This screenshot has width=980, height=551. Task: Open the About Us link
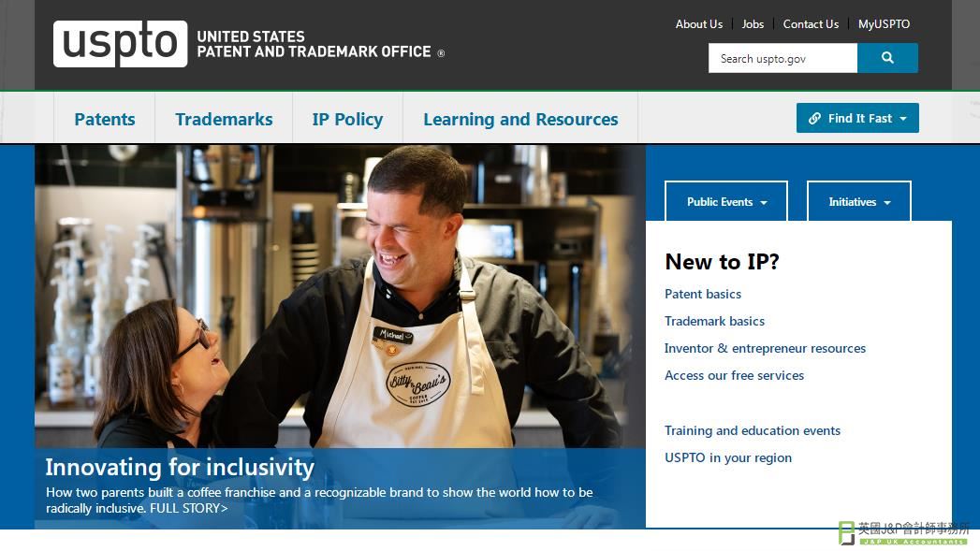(699, 23)
